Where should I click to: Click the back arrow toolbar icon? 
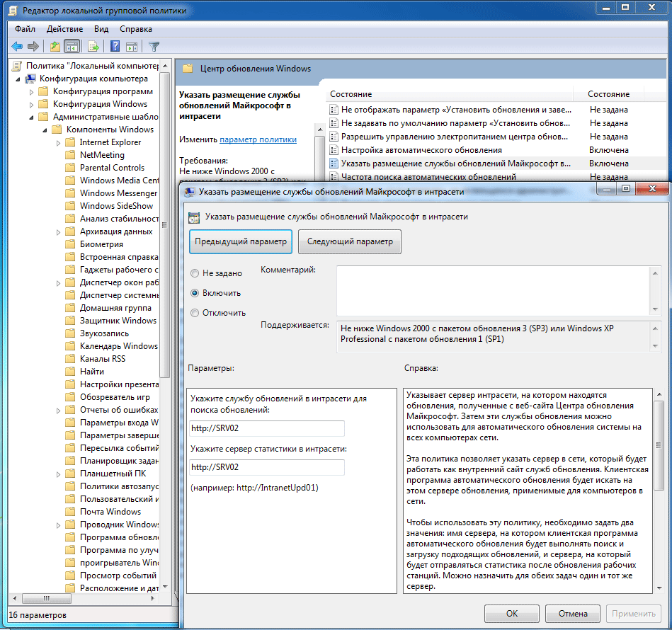click(x=17, y=47)
